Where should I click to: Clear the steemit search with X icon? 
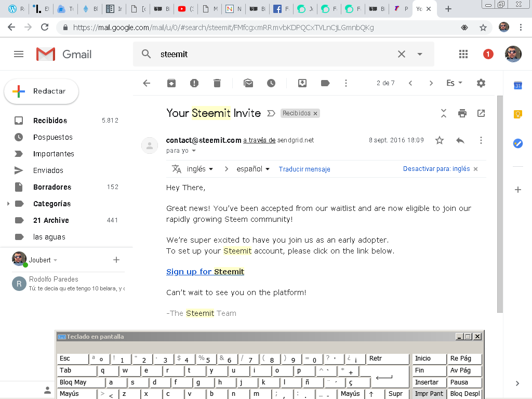coord(402,54)
